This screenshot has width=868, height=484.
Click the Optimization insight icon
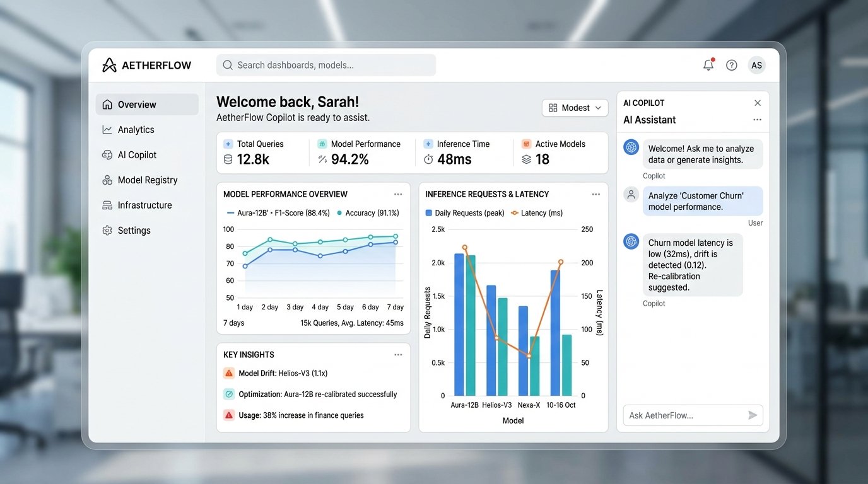(x=229, y=394)
